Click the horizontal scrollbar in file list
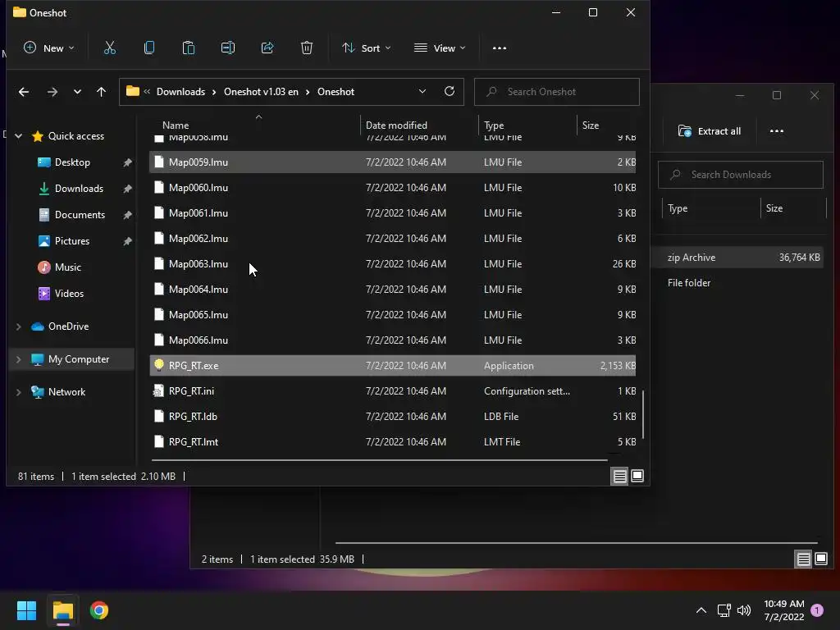The image size is (840, 630). pyautogui.click(x=379, y=459)
